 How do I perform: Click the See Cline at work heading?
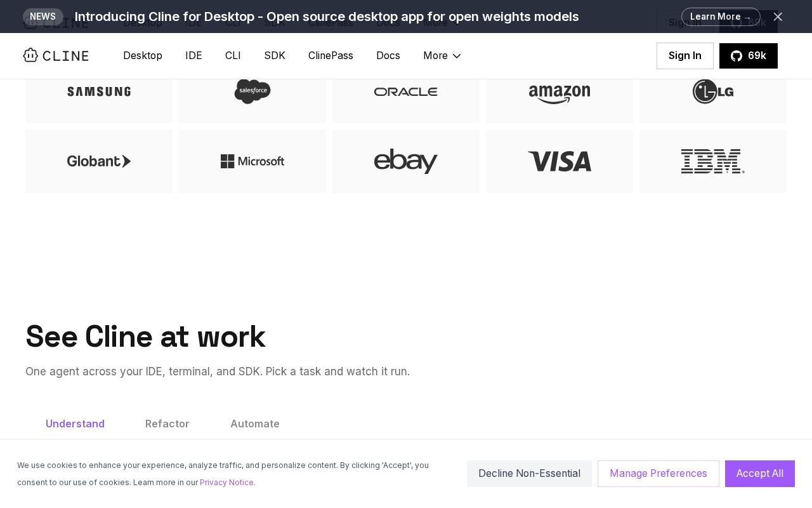pyautogui.click(x=145, y=337)
